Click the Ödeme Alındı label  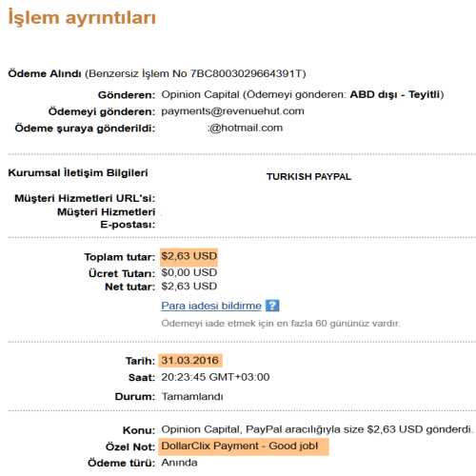tap(45, 73)
